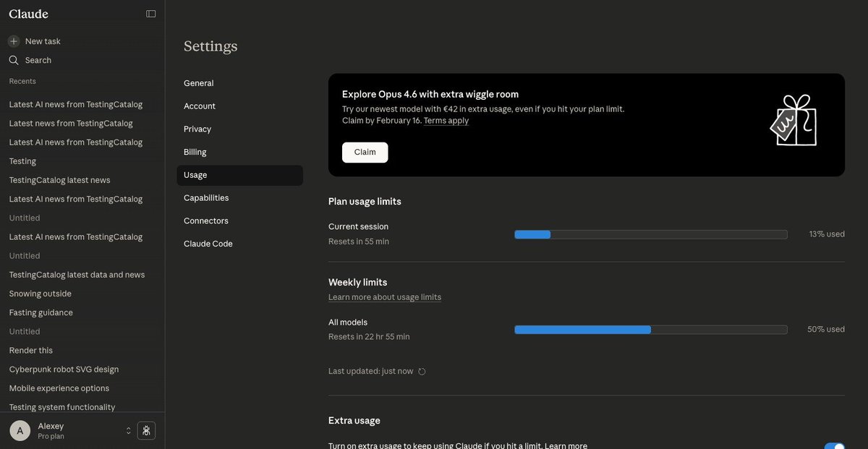Click the Claude logo
The image size is (868, 449).
tap(28, 14)
